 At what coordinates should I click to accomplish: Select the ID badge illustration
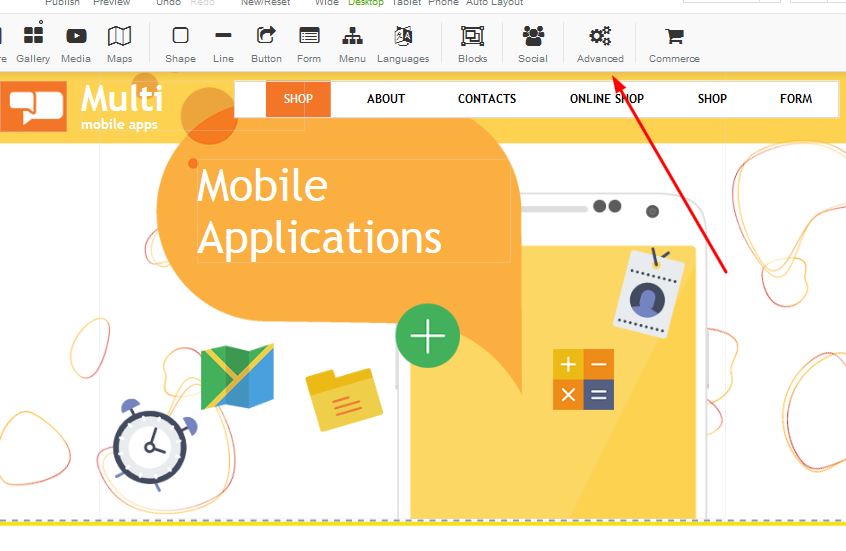[649, 292]
